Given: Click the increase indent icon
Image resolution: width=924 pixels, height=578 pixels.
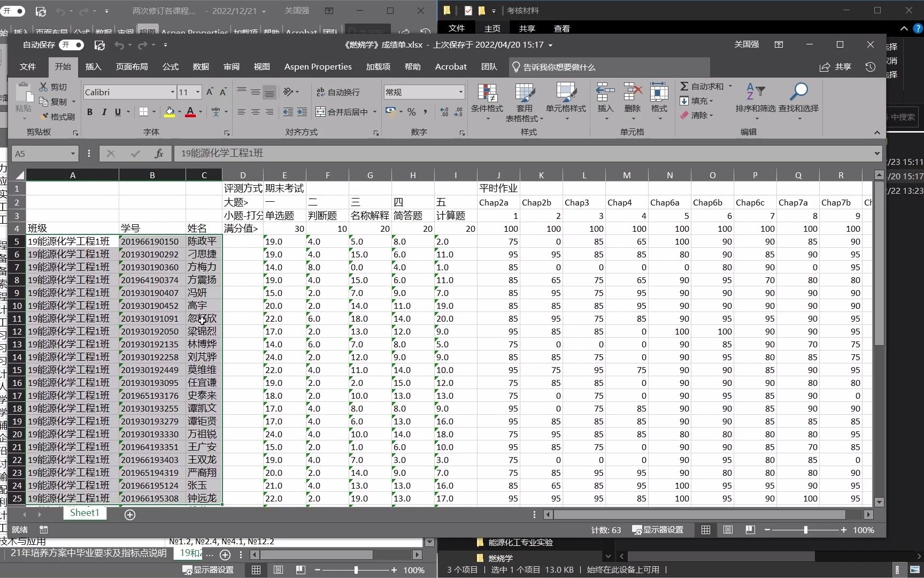Looking at the screenshot, I should 302,112.
